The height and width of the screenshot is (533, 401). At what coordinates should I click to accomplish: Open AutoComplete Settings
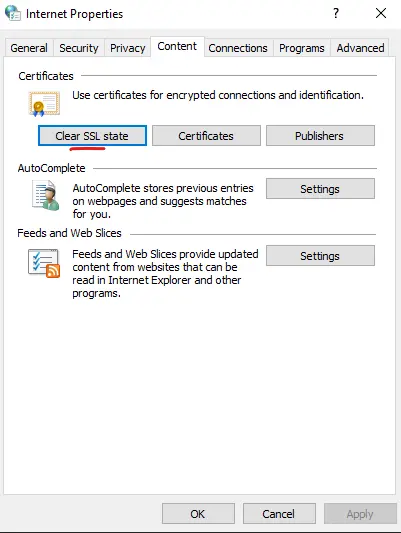(x=320, y=189)
